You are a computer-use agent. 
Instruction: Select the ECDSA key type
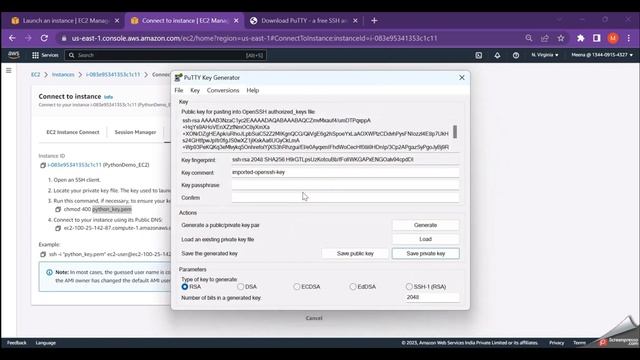297,287
